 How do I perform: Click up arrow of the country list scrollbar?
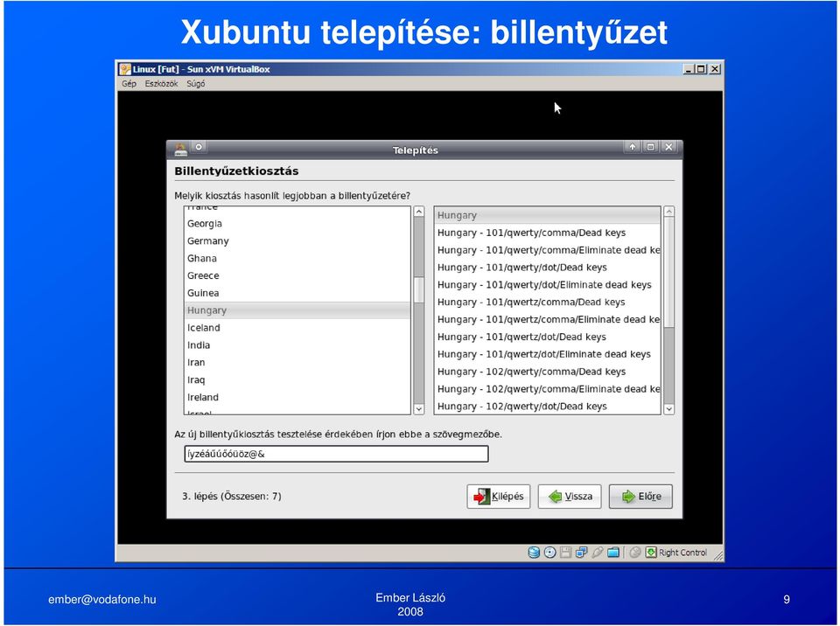click(x=419, y=212)
